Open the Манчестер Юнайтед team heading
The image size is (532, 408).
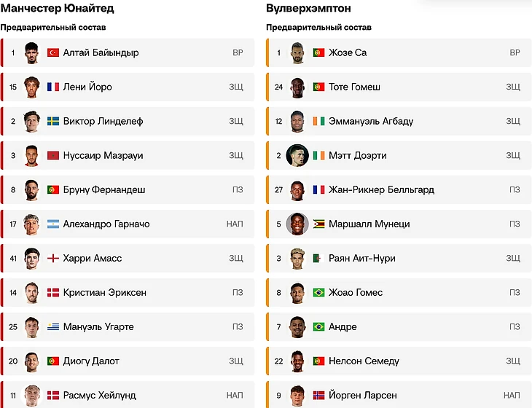57,8
